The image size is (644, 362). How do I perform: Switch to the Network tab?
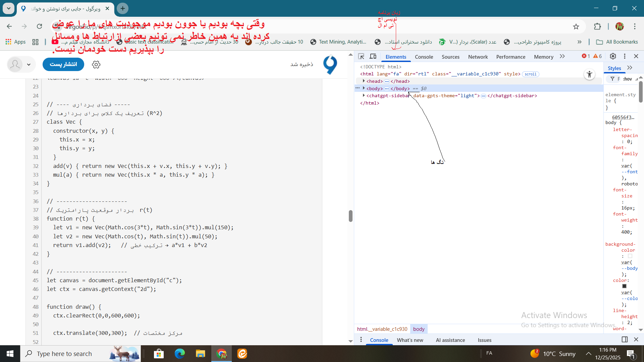pos(478,57)
